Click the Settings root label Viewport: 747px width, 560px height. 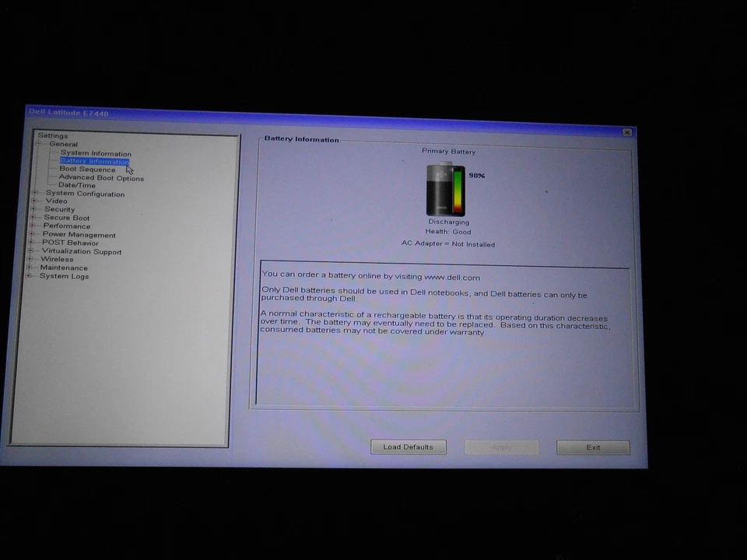point(53,135)
